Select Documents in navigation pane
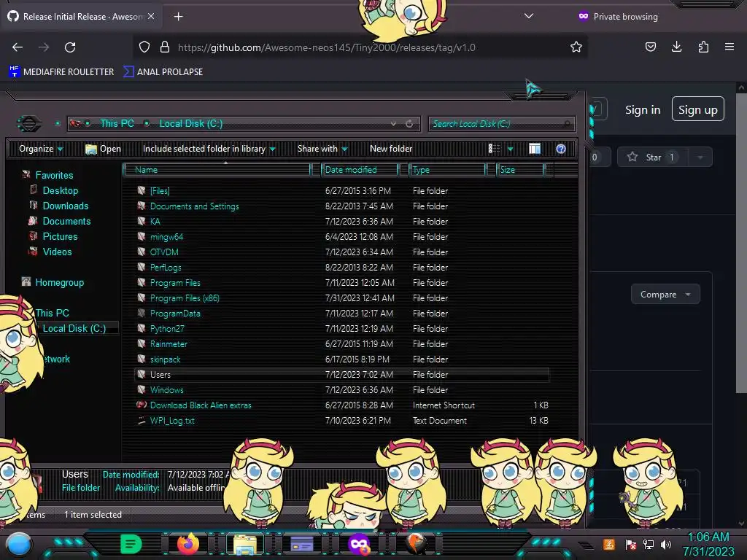747x560 pixels. 66,221
